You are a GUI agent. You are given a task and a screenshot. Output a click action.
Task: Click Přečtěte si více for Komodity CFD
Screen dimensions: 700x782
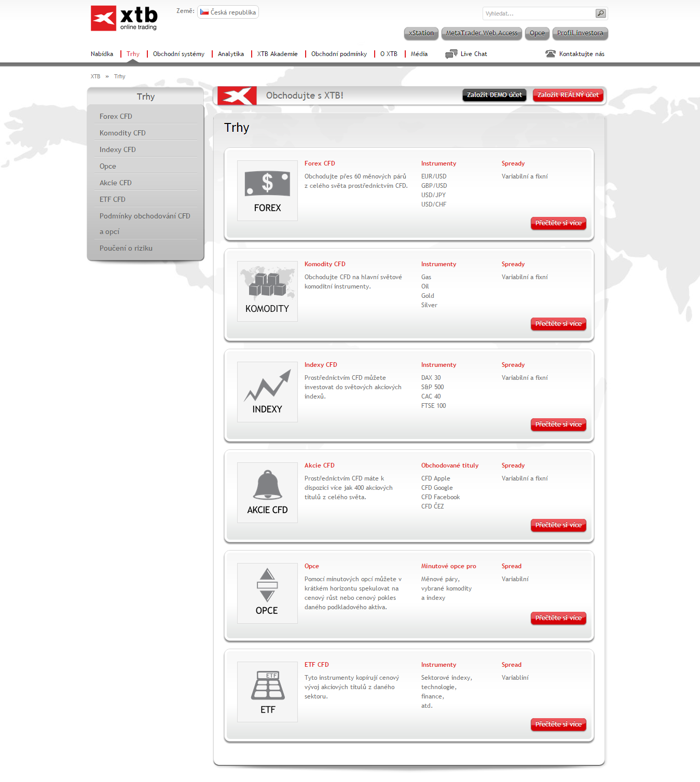[x=558, y=324]
